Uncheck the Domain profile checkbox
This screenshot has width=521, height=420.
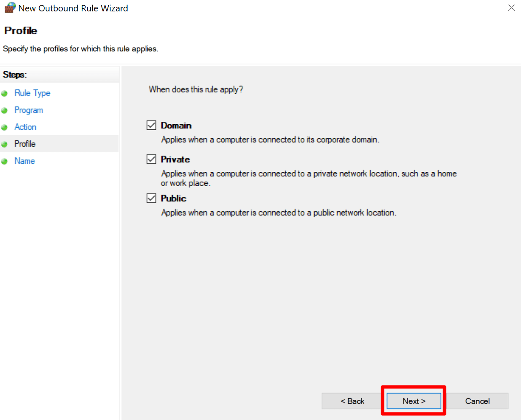coord(151,126)
